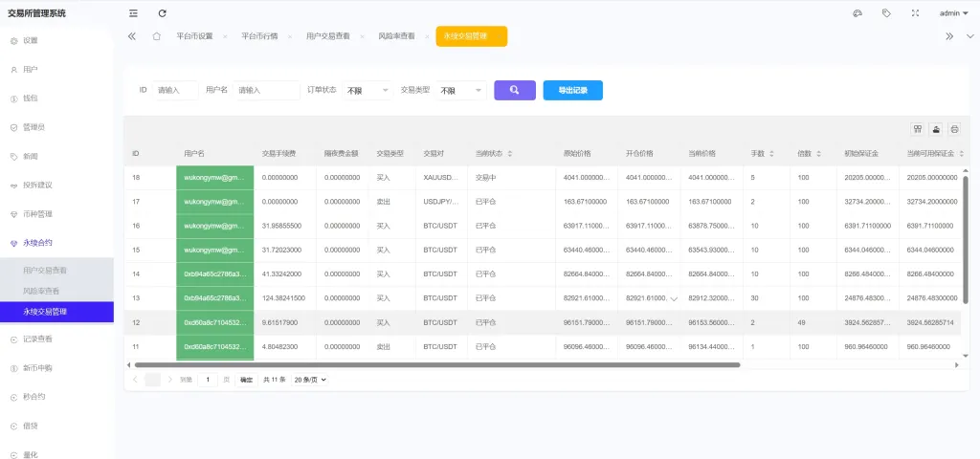Click the page number input box
The image size is (980, 459).
(x=208, y=380)
